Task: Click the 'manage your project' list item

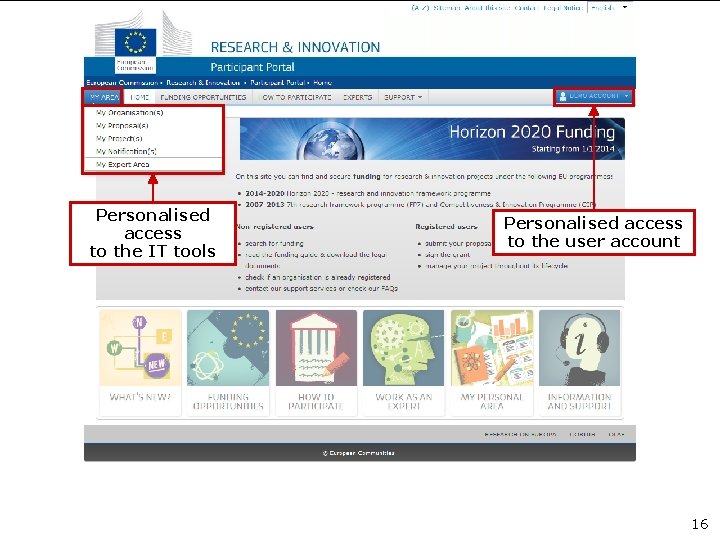Action: pyautogui.click(x=496, y=265)
